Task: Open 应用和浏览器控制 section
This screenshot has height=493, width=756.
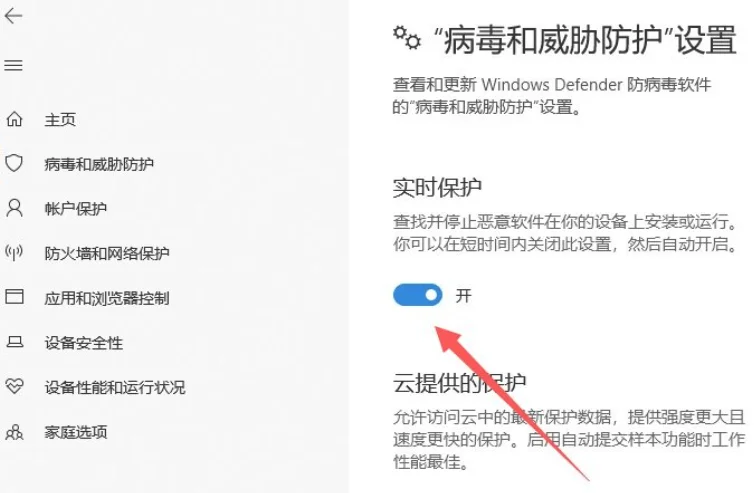Action: coord(107,298)
